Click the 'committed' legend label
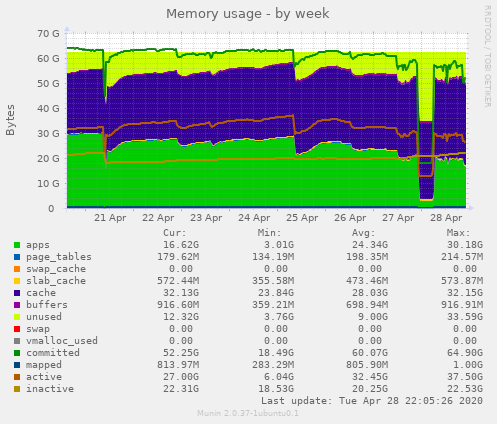The image size is (497, 424). (53, 353)
